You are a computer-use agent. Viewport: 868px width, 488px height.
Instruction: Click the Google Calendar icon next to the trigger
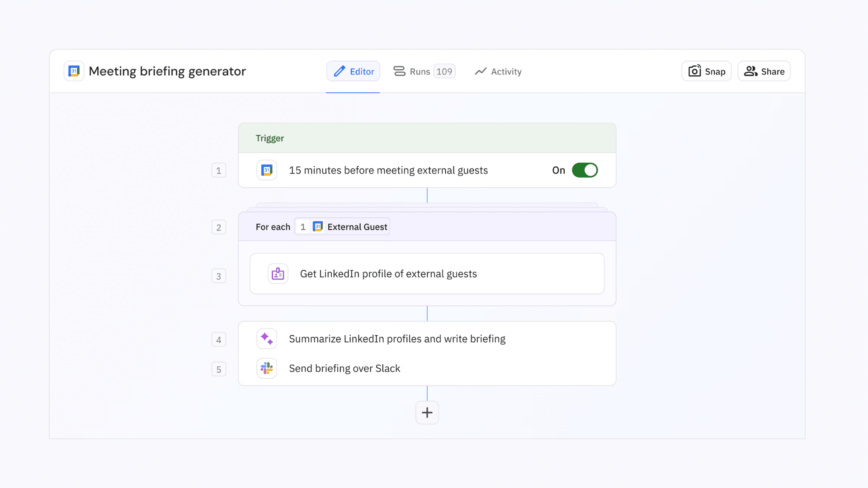pyautogui.click(x=267, y=170)
